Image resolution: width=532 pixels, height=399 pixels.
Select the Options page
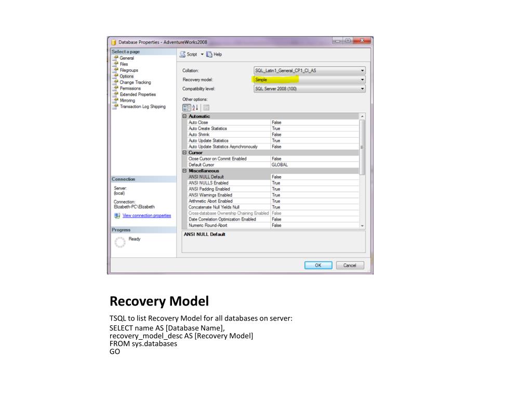[x=127, y=76]
